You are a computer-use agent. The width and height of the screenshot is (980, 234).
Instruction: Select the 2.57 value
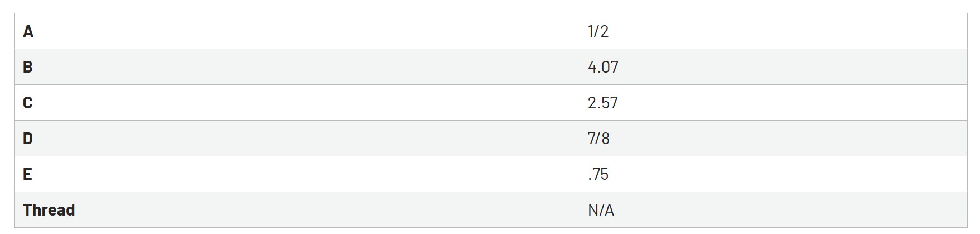point(603,103)
